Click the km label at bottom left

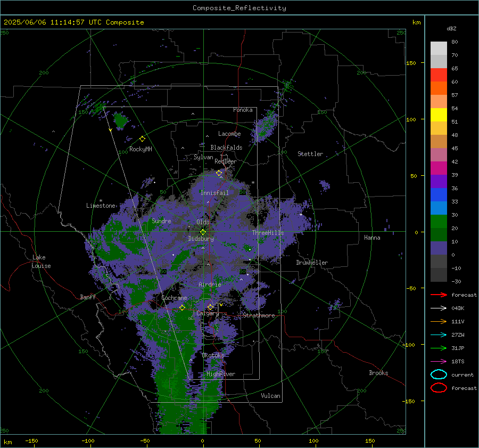(7, 442)
